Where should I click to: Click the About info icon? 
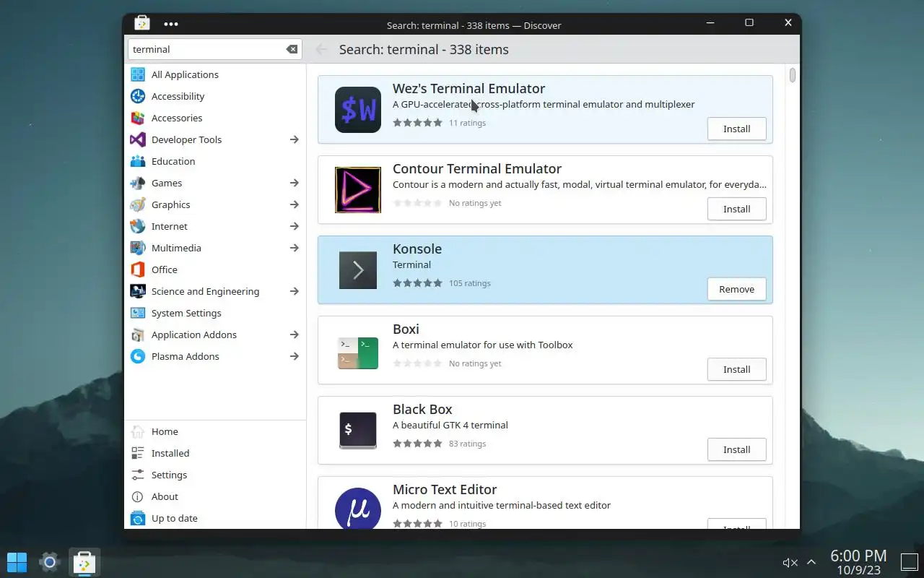(x=138, y=496)
